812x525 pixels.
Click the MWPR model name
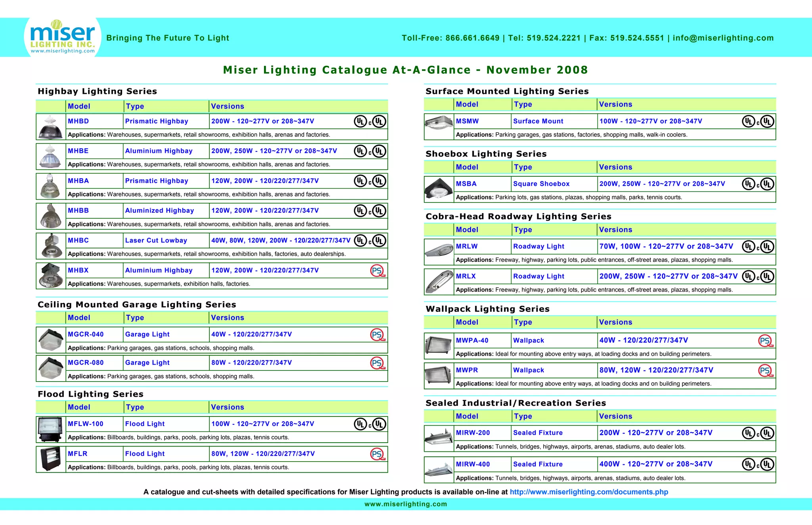pyautogui.click(x=467, y=370)
